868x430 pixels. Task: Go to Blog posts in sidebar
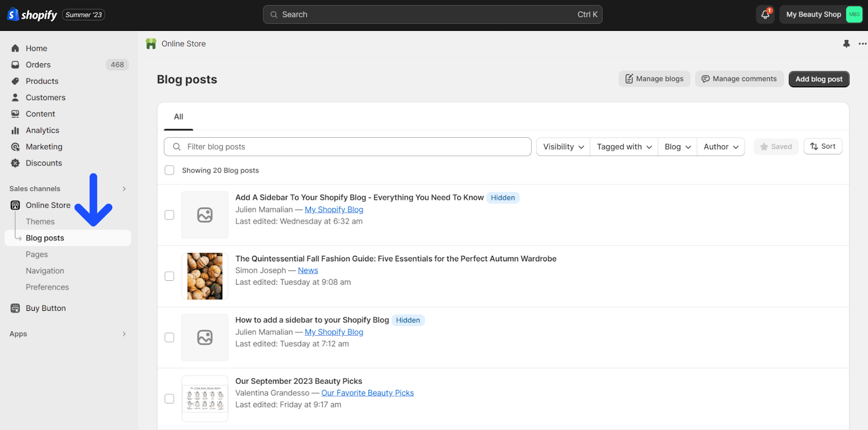coord(68,238)
